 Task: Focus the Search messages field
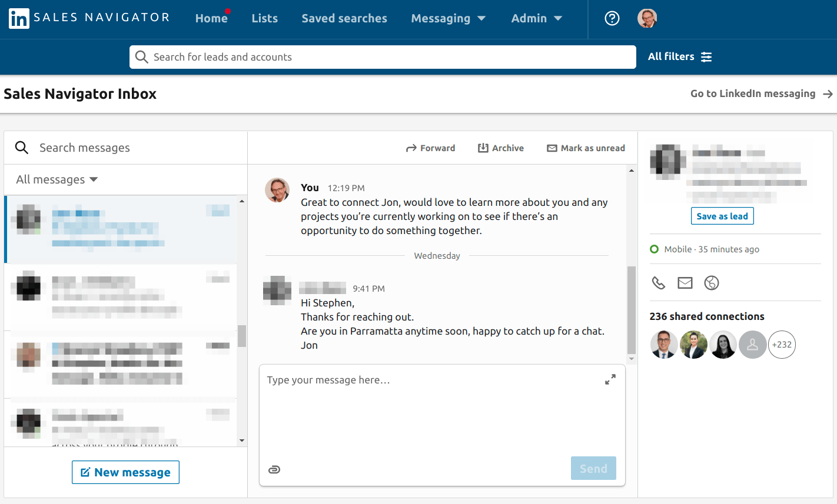point(126,148)
